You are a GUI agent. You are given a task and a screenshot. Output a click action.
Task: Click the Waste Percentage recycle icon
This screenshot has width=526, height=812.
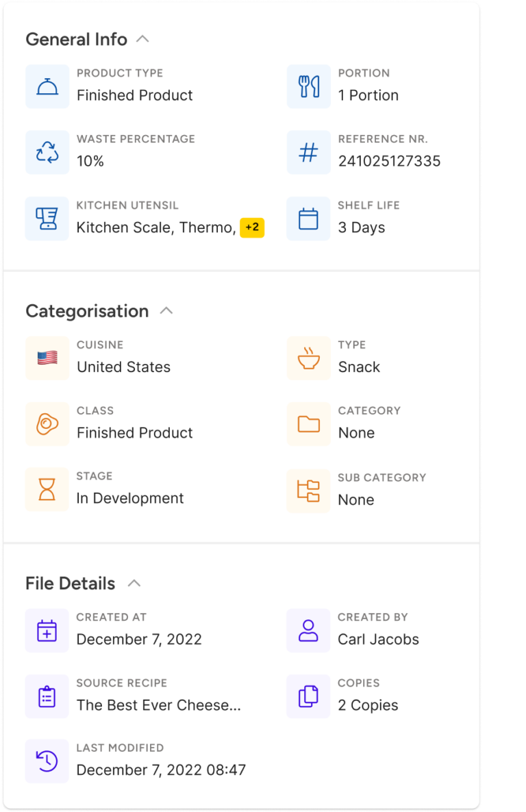click(x=47, y=151)
